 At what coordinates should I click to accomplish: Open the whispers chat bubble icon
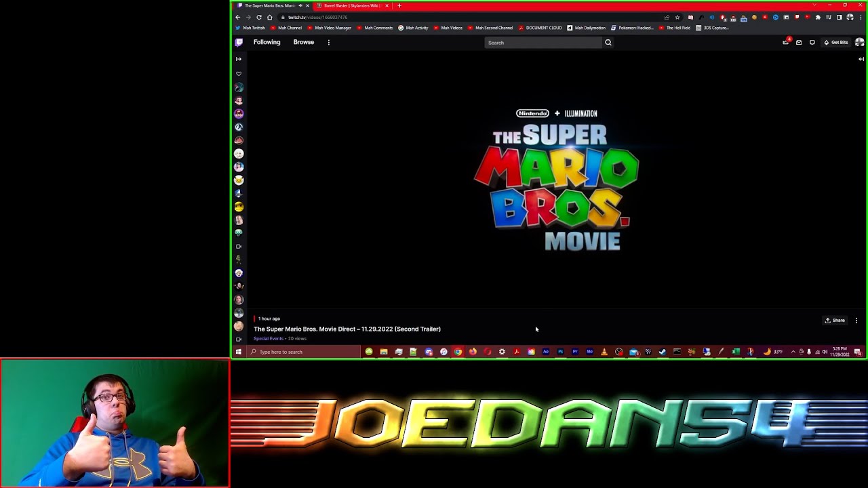tap(812, 43)
